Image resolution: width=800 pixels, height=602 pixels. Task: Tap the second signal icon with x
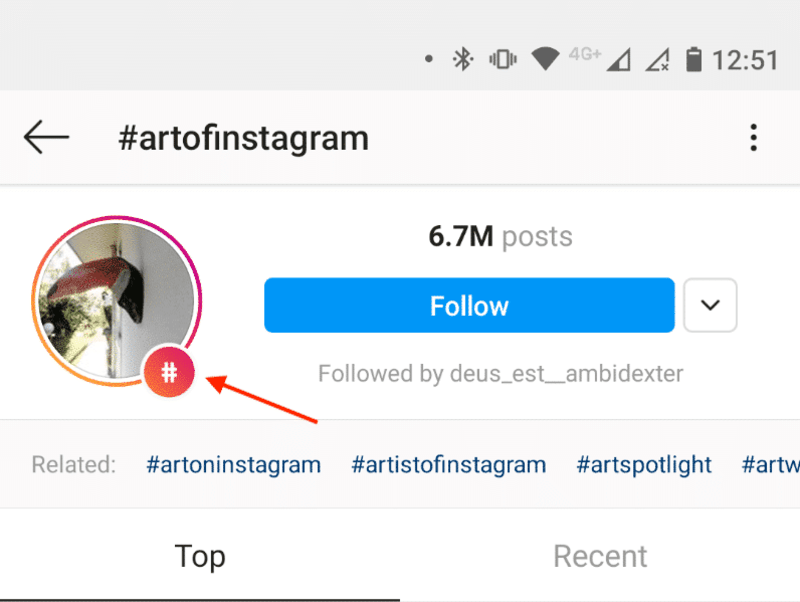pyautogui.click(x=657, y=60)
